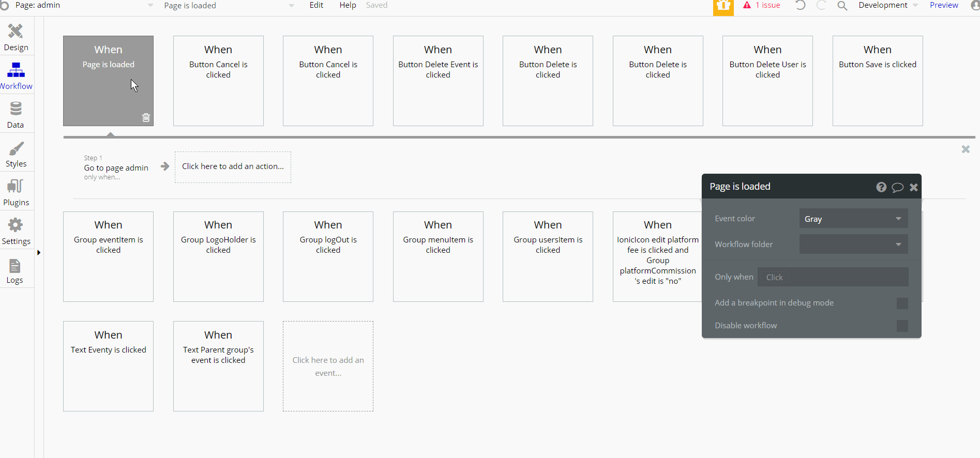
Task: Click the redo arrow icon
Action: [x=821, y=6]
